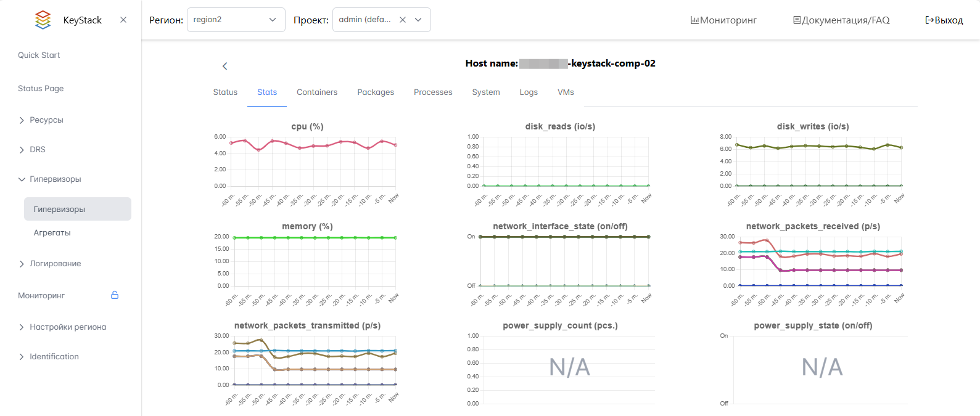Select Агрегаты in the sidebar
The height and width of the screenshot is (416, 980).
click(52, 233)
